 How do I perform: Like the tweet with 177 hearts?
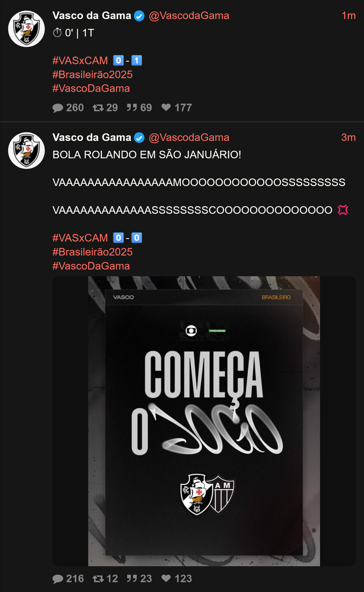(x=166, y=107)
